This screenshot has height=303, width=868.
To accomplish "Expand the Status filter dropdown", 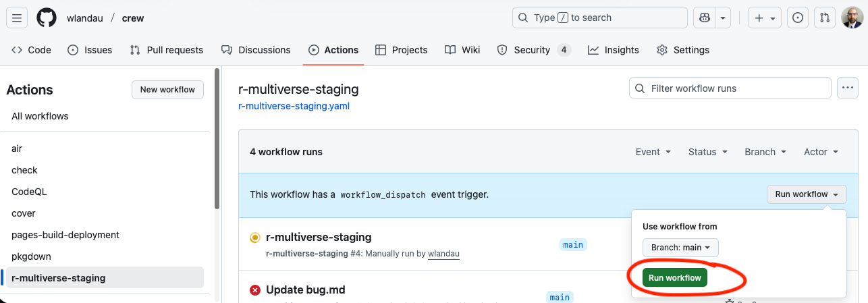I will pyautogui.click(x=707, y=152).
